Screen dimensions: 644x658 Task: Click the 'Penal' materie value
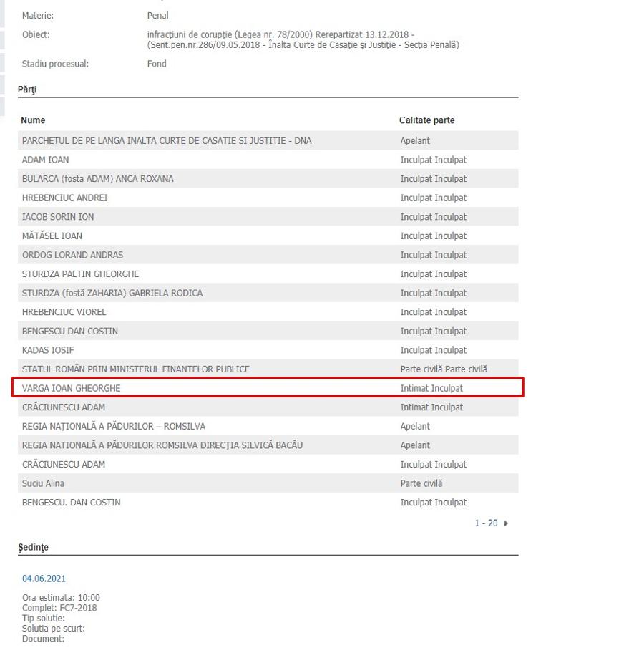tap(157, 16)
